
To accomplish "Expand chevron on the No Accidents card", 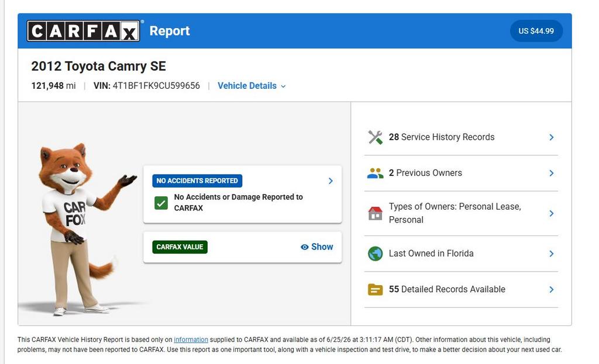I will [x=331, y=181].
